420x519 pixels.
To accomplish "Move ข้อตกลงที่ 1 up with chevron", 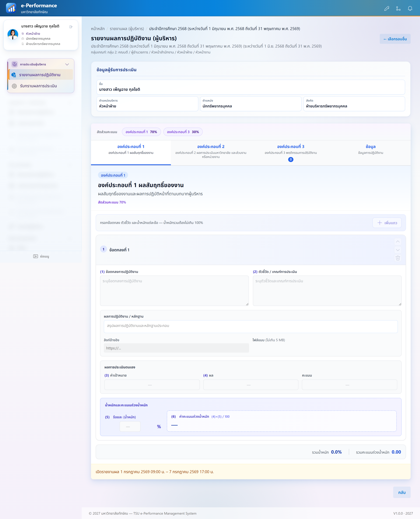I will coord(398,242).
